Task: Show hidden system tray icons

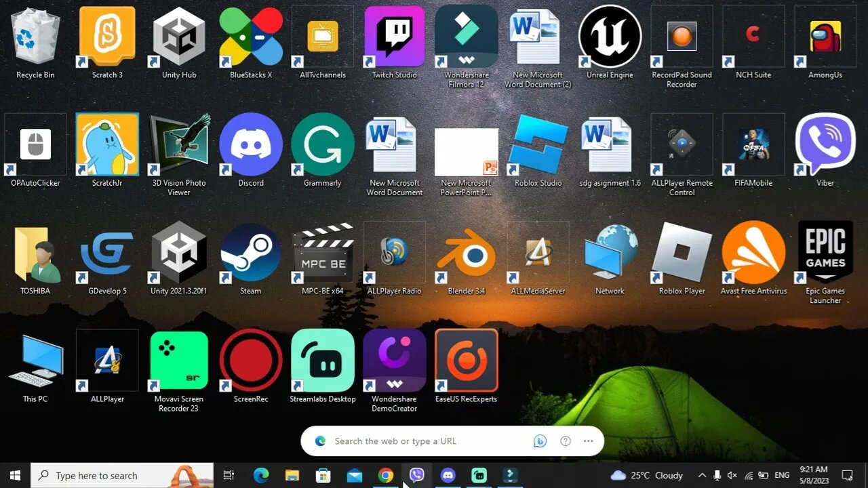Action: point(702,476)
